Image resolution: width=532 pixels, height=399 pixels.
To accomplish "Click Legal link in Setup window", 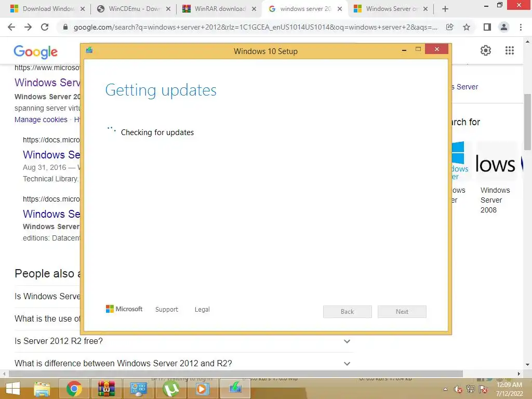I will point(202,310).
